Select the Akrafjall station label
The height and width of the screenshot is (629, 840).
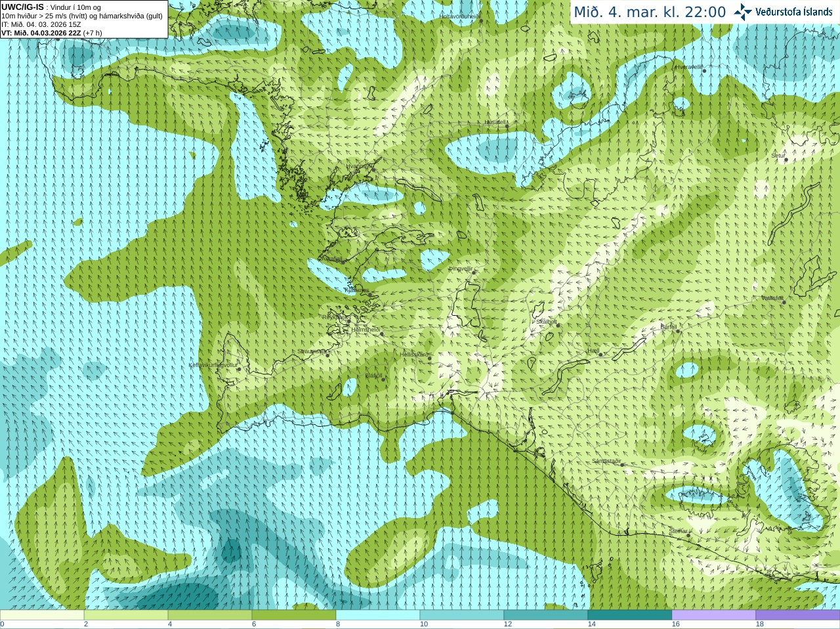(333, 259)
